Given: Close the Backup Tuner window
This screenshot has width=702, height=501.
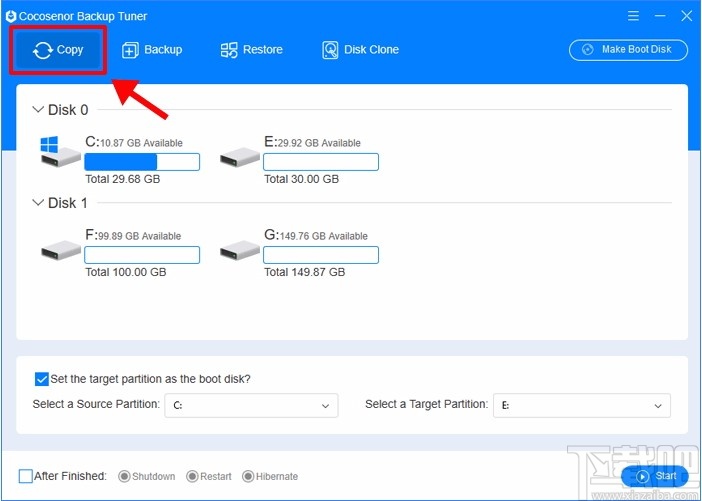Looking at the screenshot, I should tap(686, 16).
